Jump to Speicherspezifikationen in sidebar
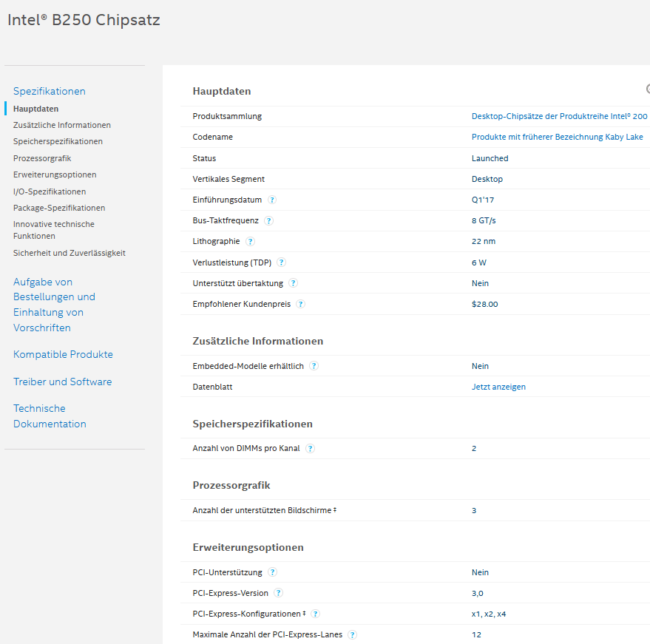The width and height of the screenshot is (650, 644). click(58, 141)
